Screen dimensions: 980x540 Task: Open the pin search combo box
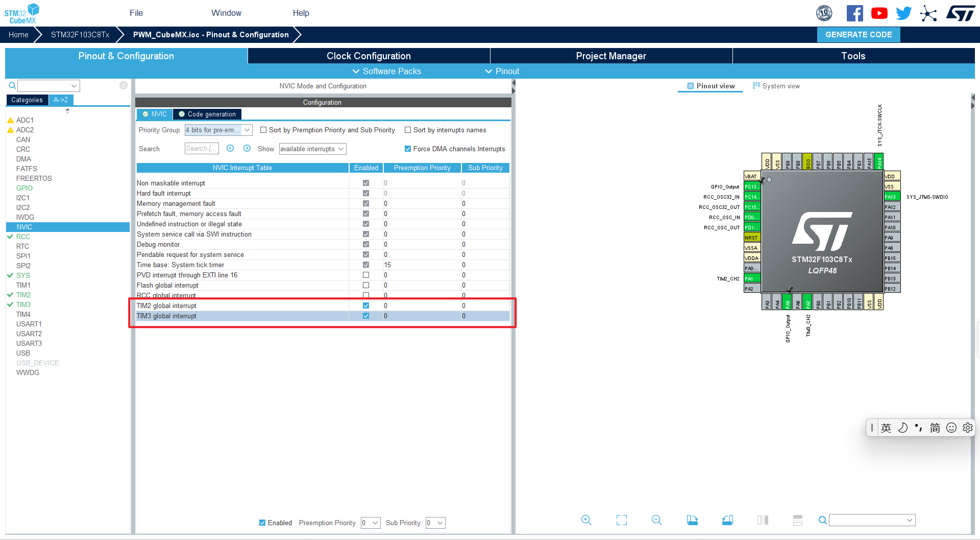coord(872,520)
